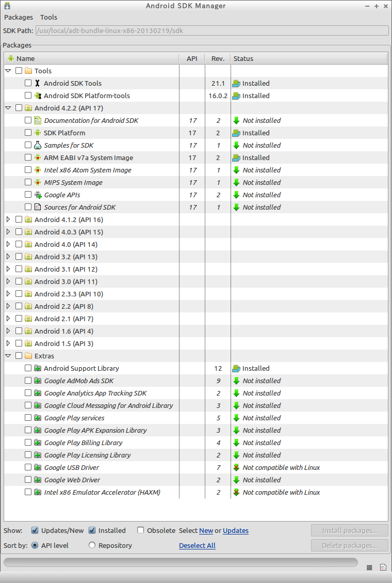
Task: Click the wrench icon beside Android SDK Tools
Action: coord(38,83)
